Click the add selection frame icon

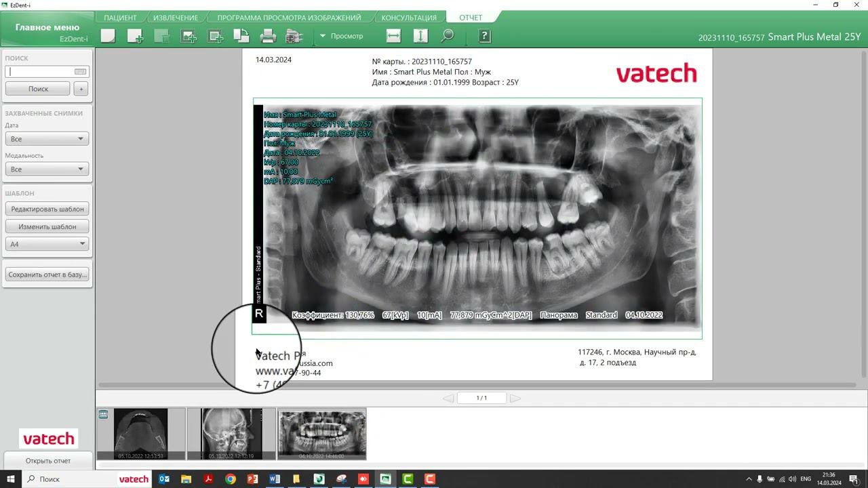(216, 36)
